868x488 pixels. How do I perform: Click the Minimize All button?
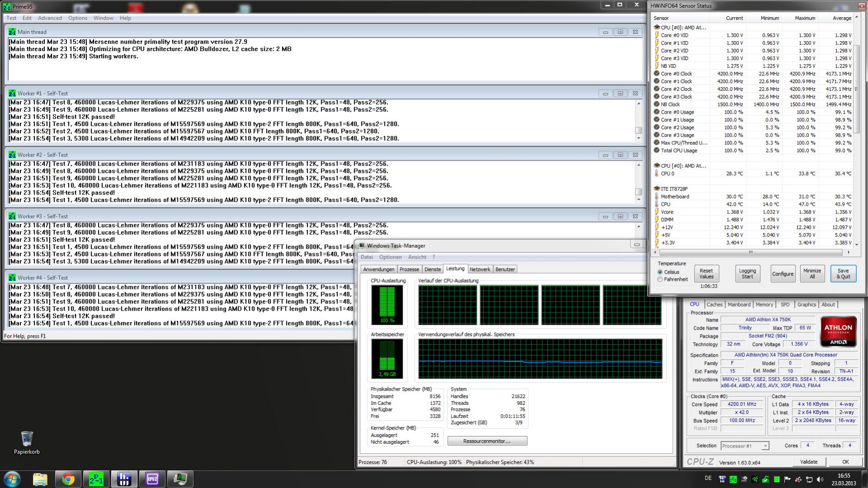point(812,274)
